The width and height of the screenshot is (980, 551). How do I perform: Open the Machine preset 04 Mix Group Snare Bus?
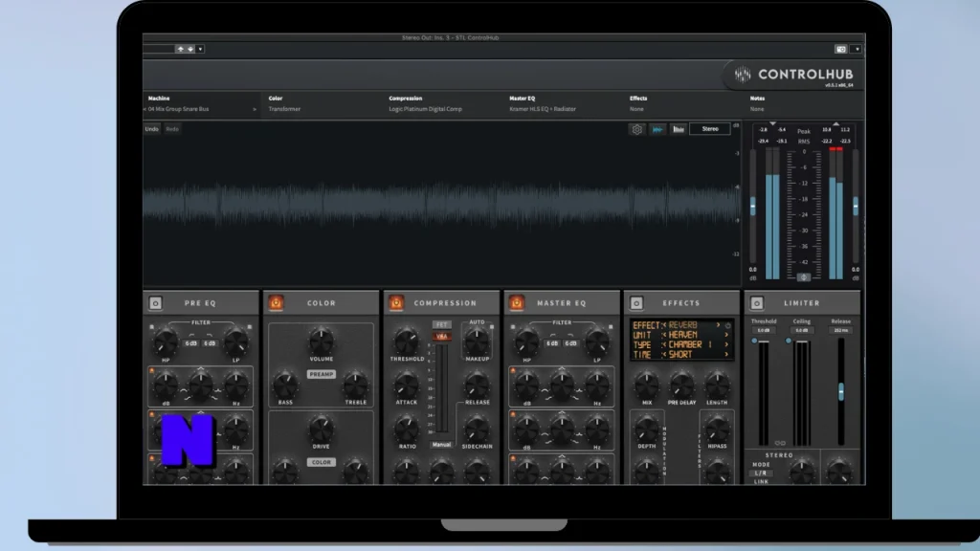tap(179, 109)
